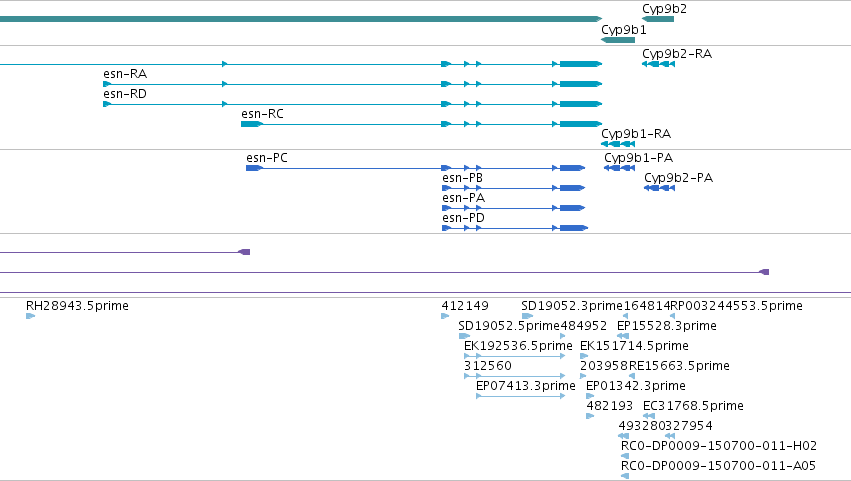Click the EP15528.3prime label
The image size is (851, 481).
coord(667,326)
